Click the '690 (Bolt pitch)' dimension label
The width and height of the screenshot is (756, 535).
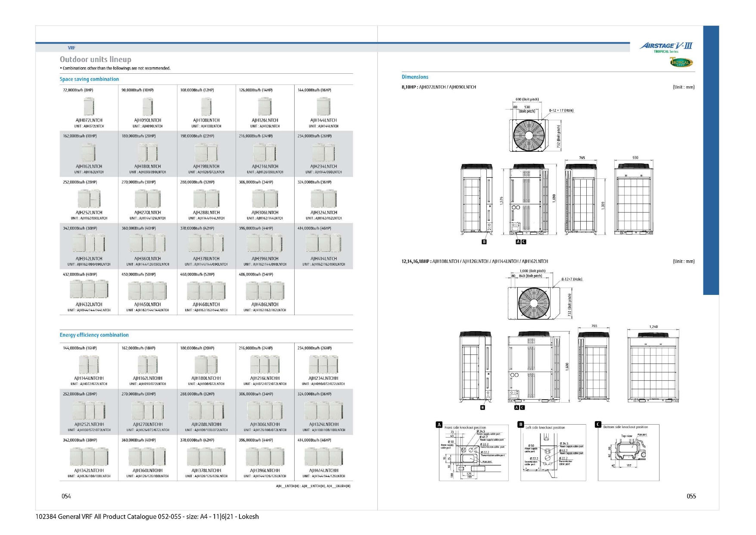(x=527, y=99)
